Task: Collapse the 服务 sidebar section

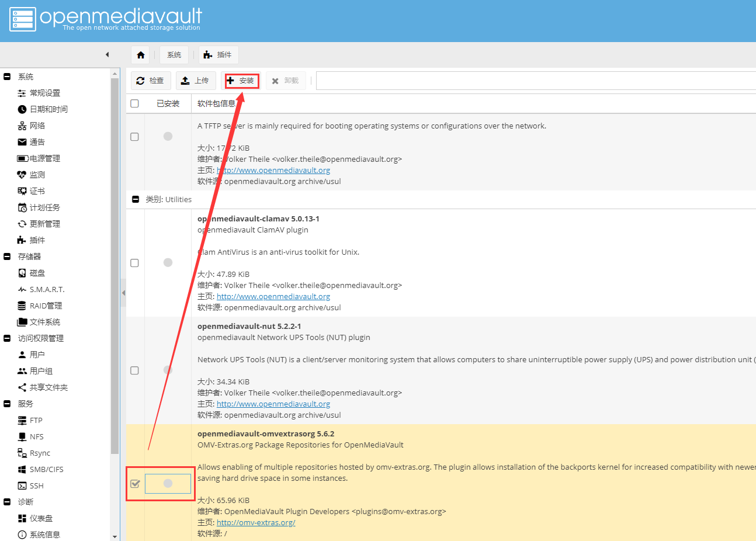Action: (x=7, y=403)
